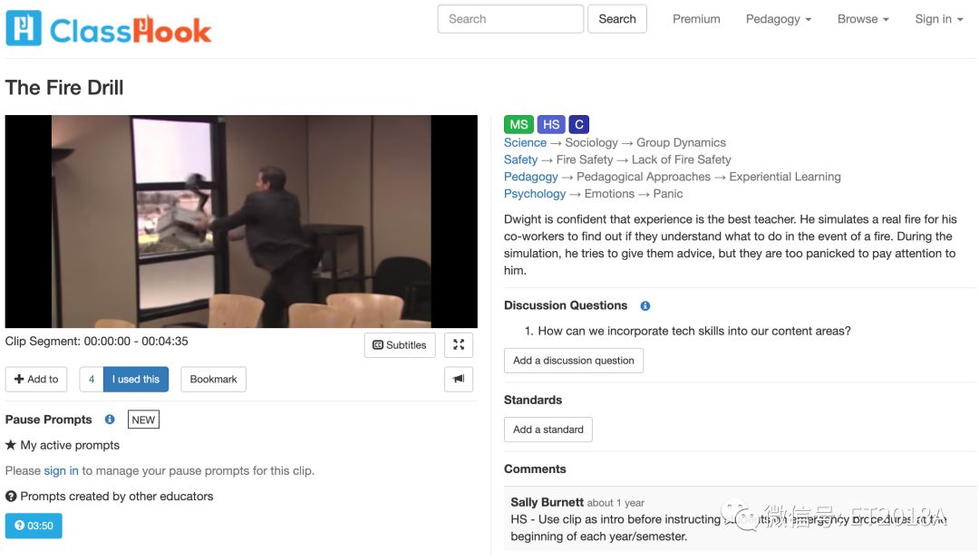Viewport: 979px width, 560px height.
Task: Click the 'Pedagogical Approaches' category text
Action: pyautogui.click(x=644, y=177)
